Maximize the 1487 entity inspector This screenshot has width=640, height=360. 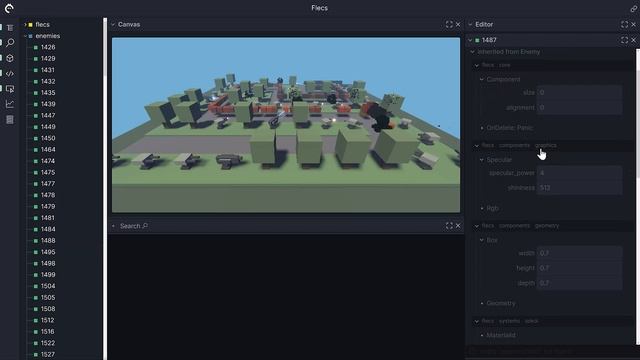(x=624, y=40)
